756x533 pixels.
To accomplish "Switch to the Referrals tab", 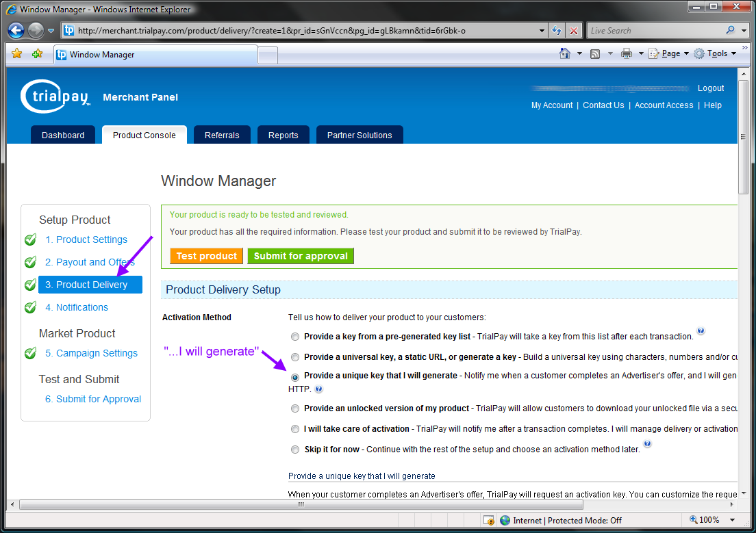I will click(x=222, y=135).
